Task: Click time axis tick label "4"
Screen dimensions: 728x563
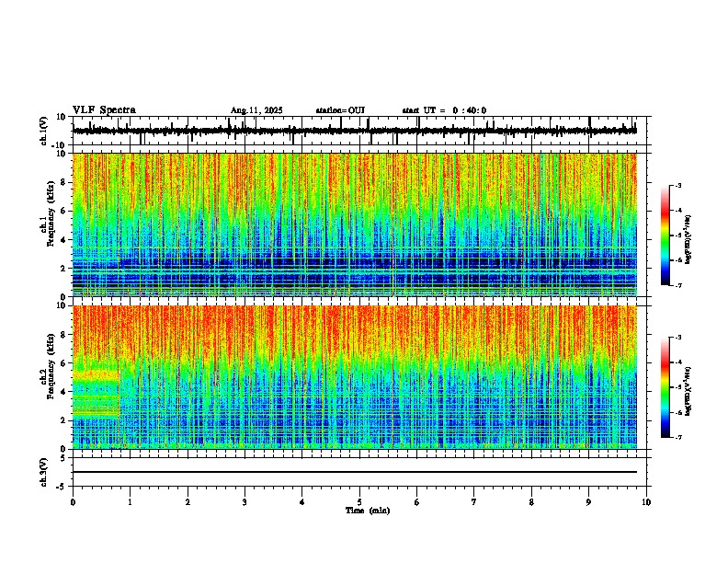Action: (x=302, y=502)
